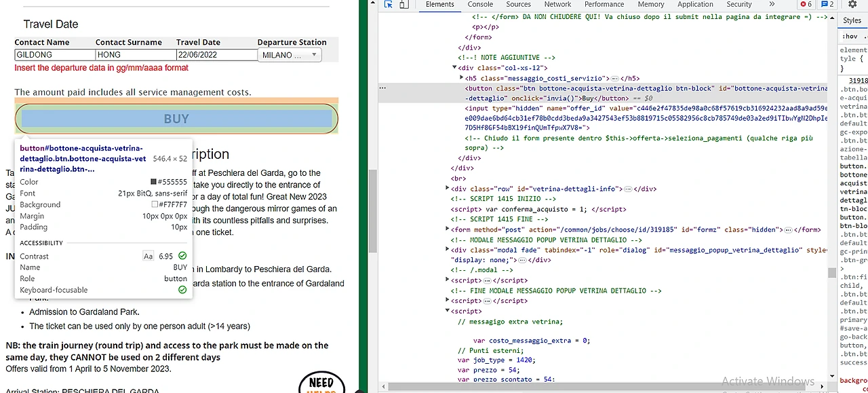Screen dimensions: 868x393
Task: Open the three-dot actions for selected button node
Action: (x=382, y=88)
